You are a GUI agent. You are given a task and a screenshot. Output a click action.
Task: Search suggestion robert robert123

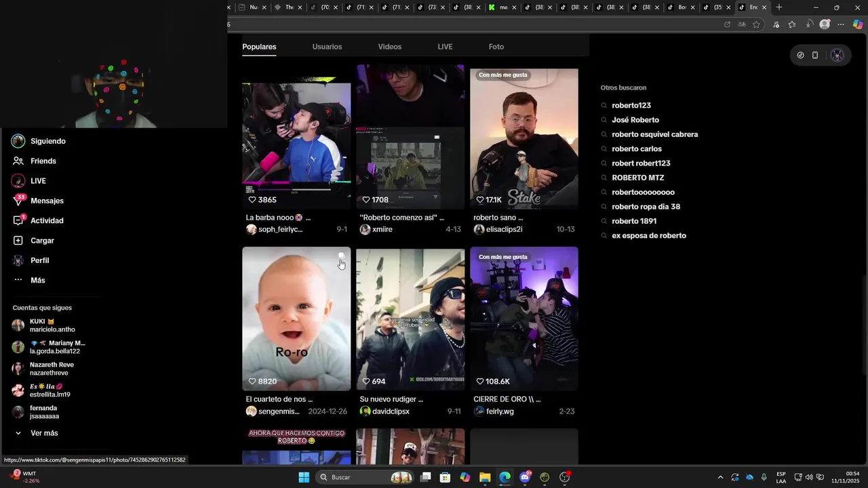641,163
